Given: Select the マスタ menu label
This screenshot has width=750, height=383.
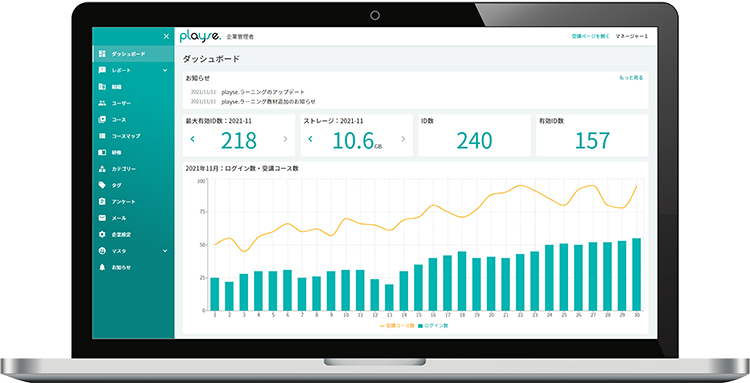Looking at the screenshot, I should (119, 251).
